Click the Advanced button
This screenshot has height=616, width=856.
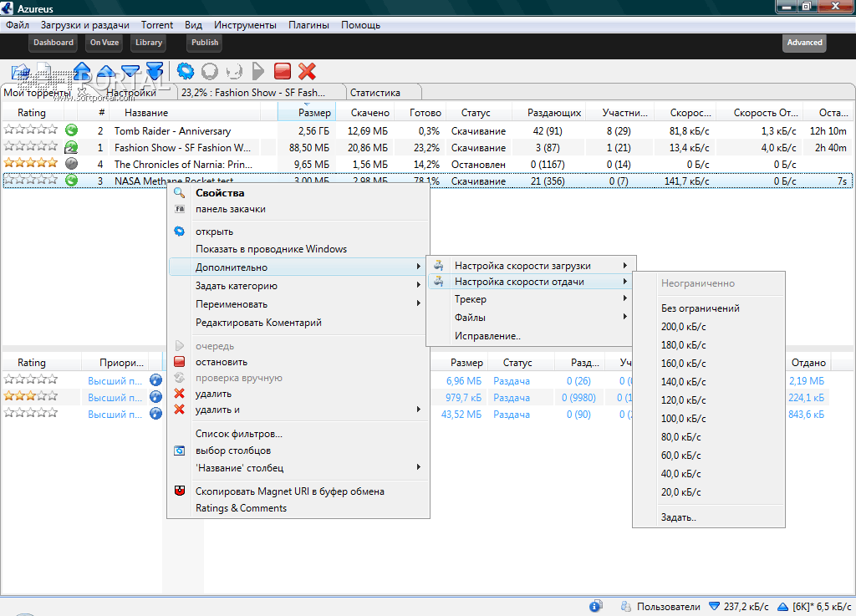[804, 43]
